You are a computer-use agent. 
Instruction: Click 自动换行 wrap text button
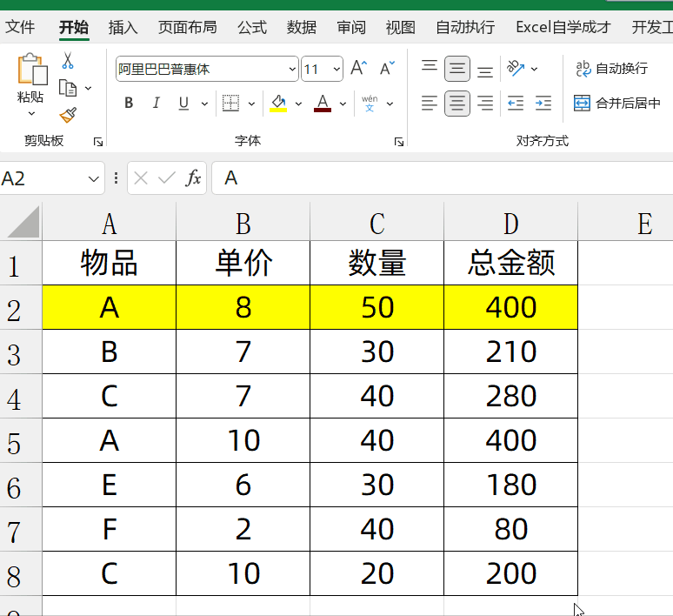pos(611,69)
